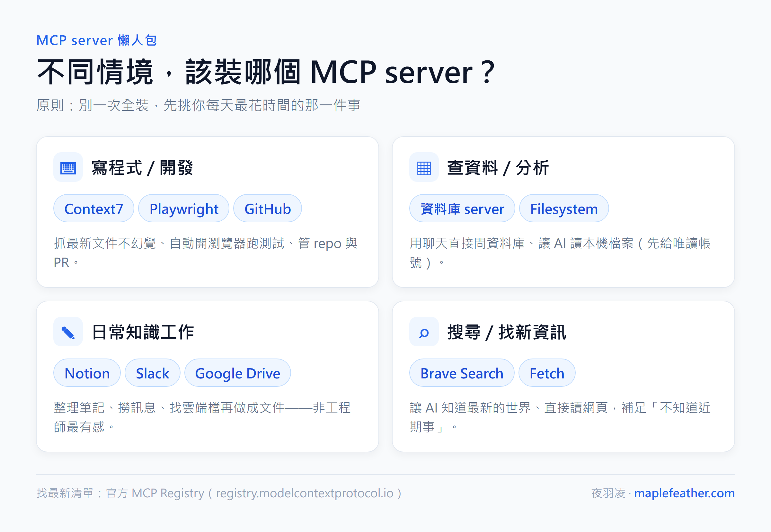The image size is (771, 532).
Task: Click the description starting 抓最新文件不幻覺
Action: (205, 253)
